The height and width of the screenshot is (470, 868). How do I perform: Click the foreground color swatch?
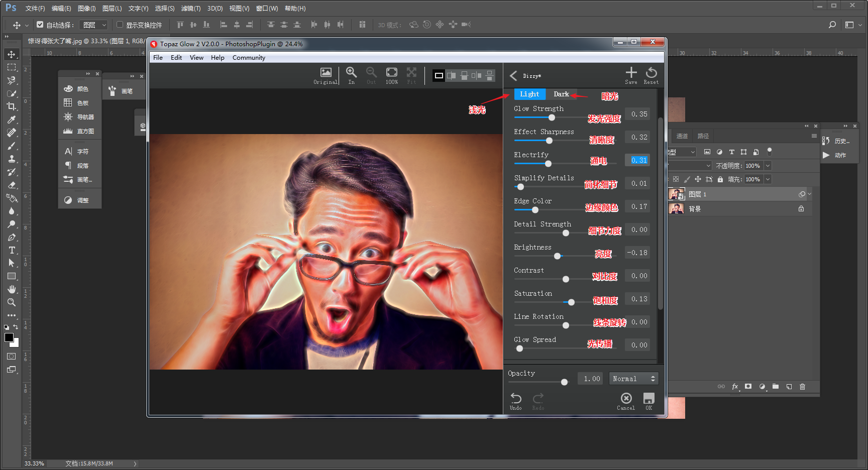point(9,337)
